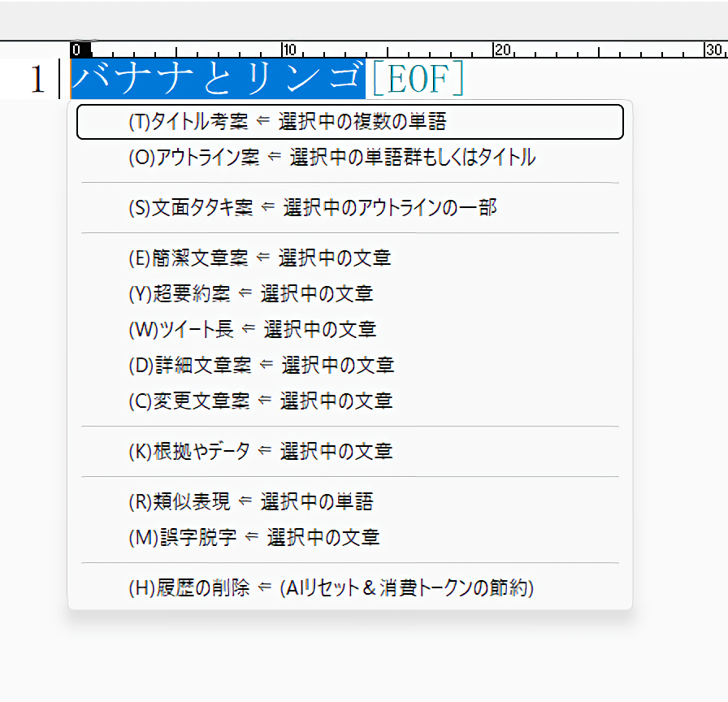Click the highlighted text バナナとリンゴ
This screenshot has height=702, width=728.
click(x=218, y=79)
